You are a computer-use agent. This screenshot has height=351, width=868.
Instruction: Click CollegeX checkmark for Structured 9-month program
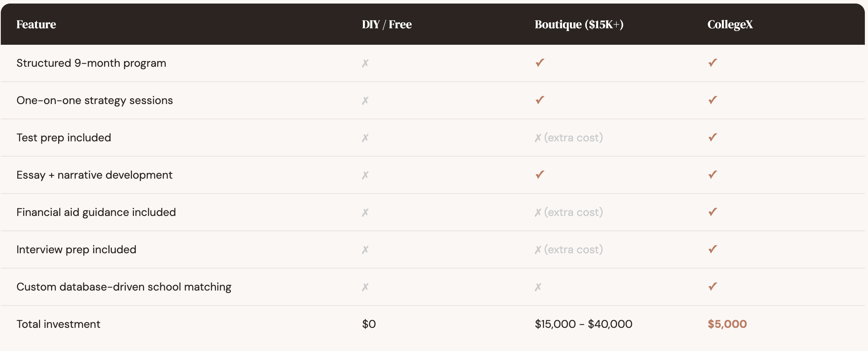(x=712, y=63)
